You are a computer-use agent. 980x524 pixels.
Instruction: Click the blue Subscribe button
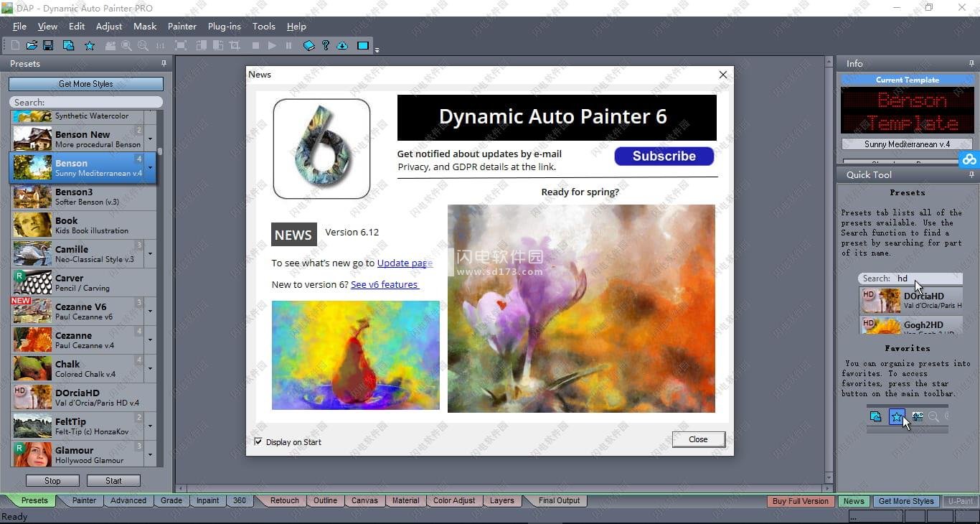664,156
